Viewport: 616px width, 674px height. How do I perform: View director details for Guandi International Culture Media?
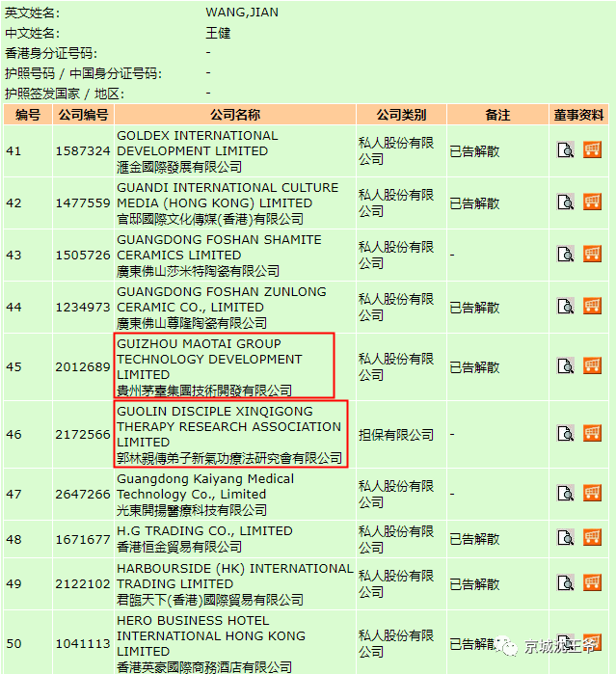point(566,202)
